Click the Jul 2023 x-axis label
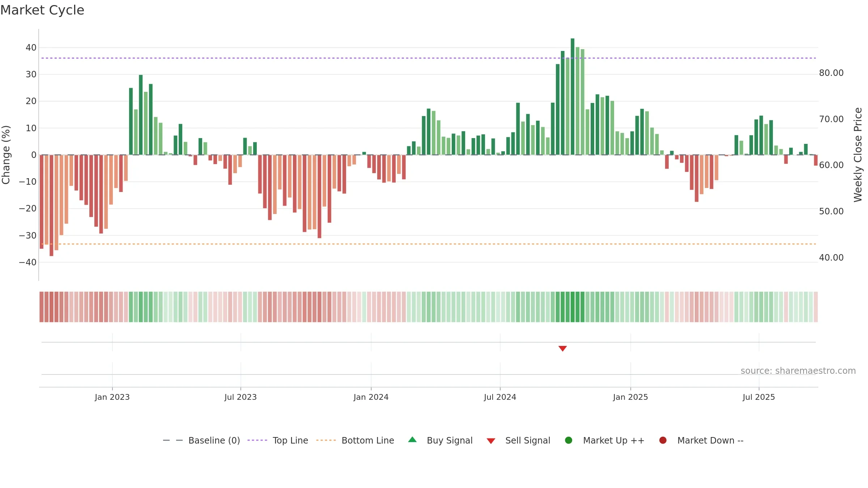The image size is (868, 488). 241,397
